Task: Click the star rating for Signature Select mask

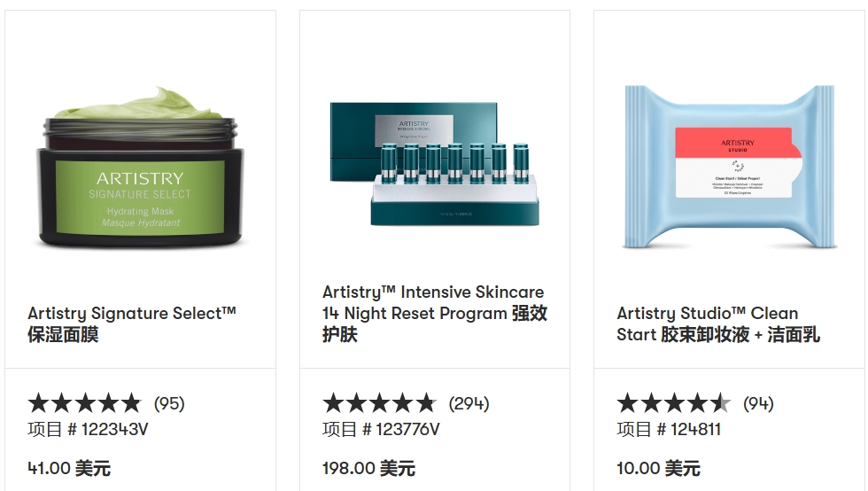Action: (84, 403)
